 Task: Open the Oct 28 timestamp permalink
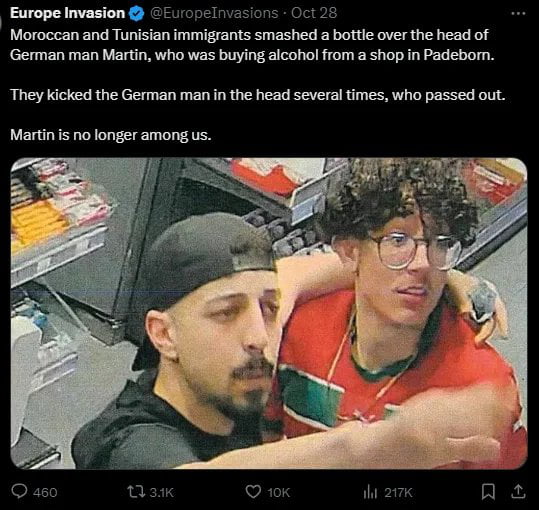(314, 13)
